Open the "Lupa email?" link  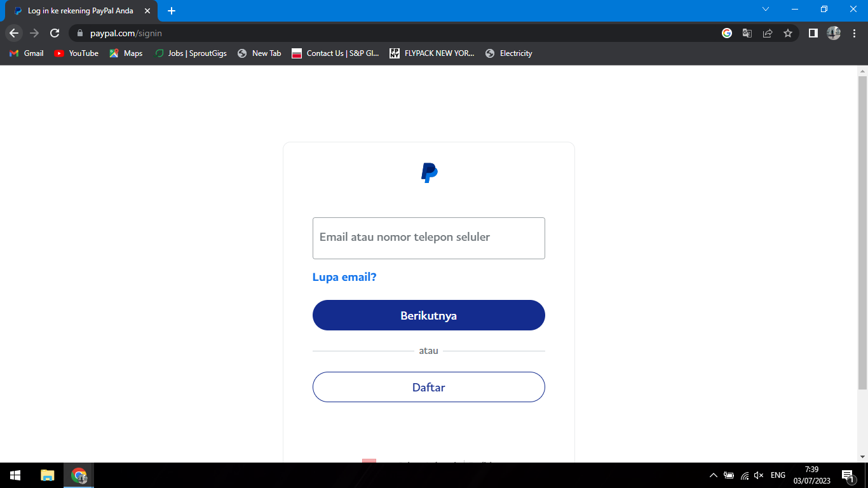point(344,277)
